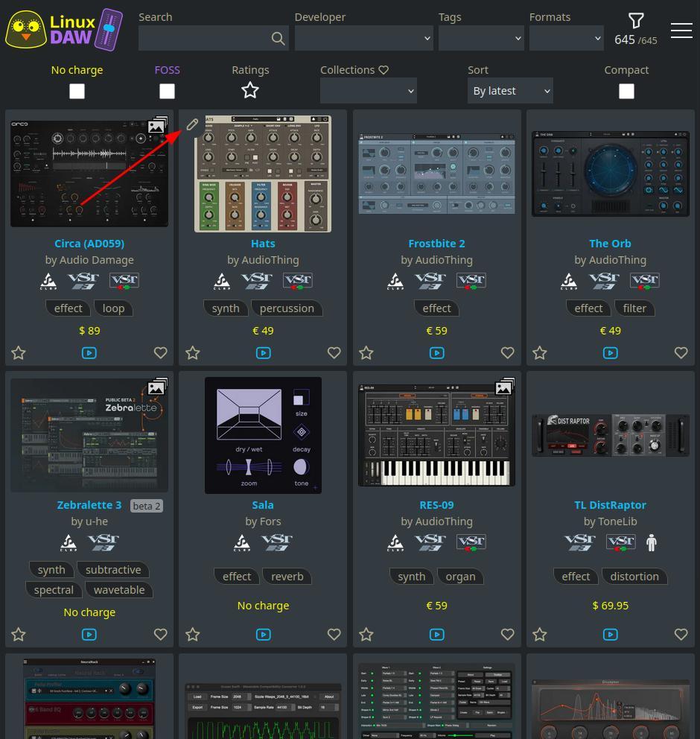Play the Circa (AD059) video

(89, 353)
